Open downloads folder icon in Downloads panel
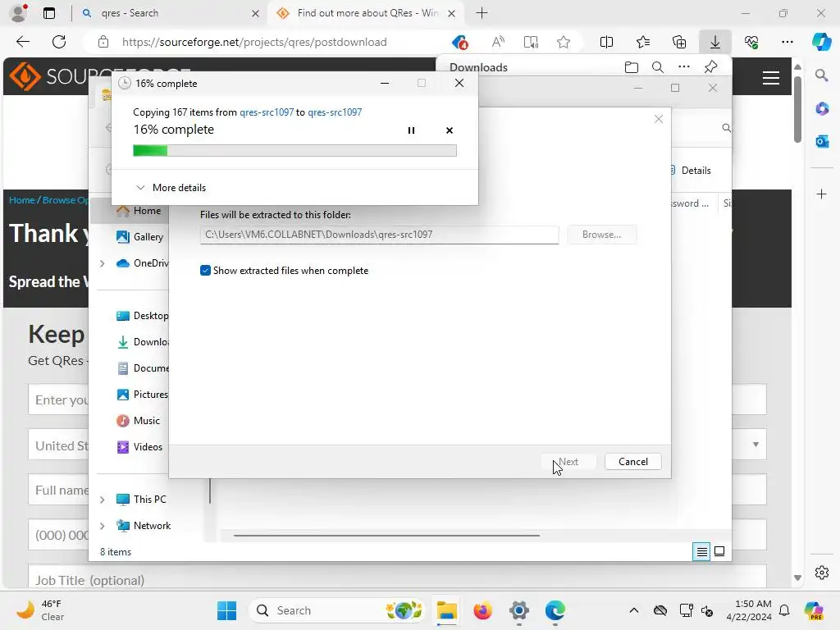The image size is (840, 630). click(x=632, y=67)
